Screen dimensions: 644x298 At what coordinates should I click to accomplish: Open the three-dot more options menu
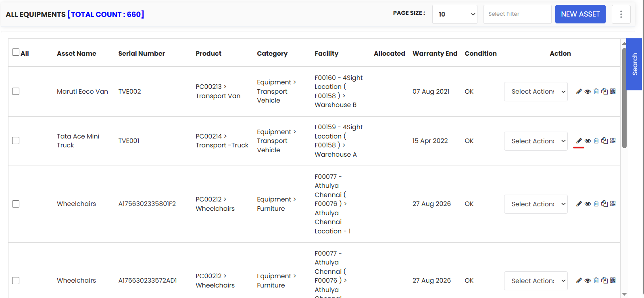click(x=621, y=14)
